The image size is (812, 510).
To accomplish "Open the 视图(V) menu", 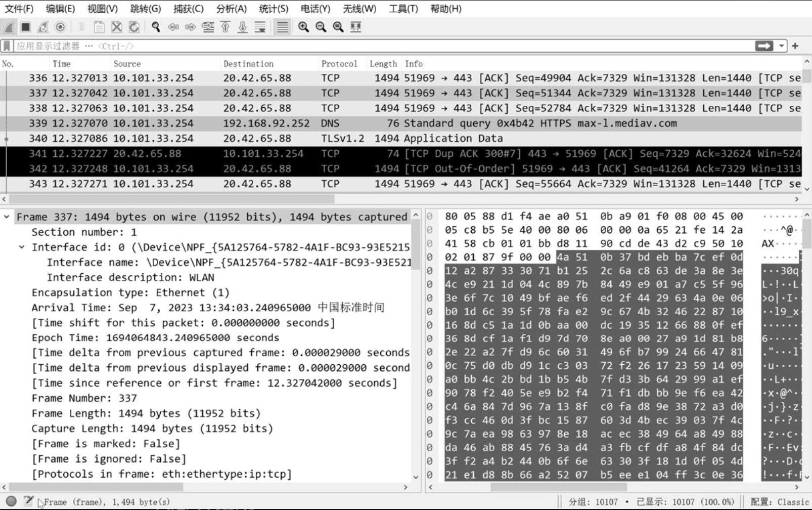I will (x=103, y=9).
